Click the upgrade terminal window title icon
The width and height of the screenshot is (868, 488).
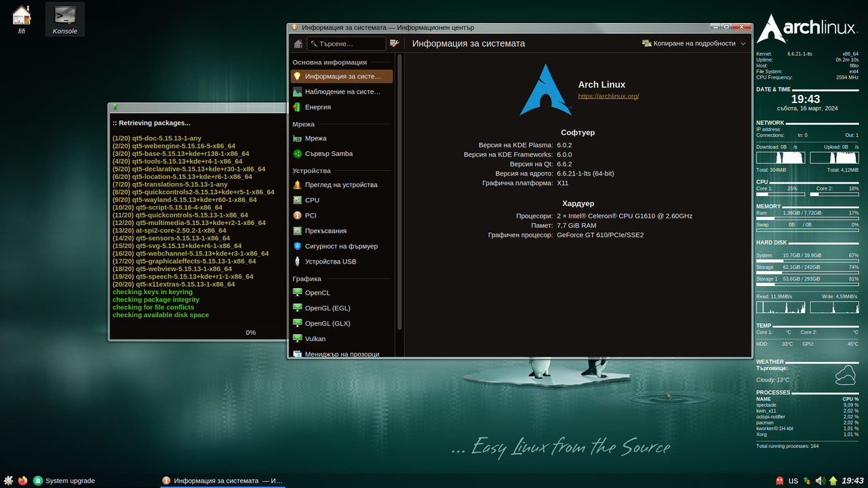click(x=115, y=107)
